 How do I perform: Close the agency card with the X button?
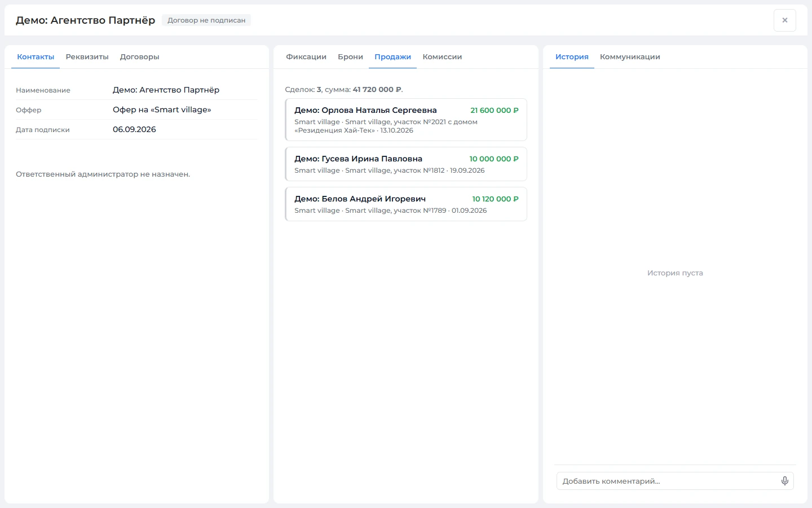pyautogui.click(x=784, y=20)
